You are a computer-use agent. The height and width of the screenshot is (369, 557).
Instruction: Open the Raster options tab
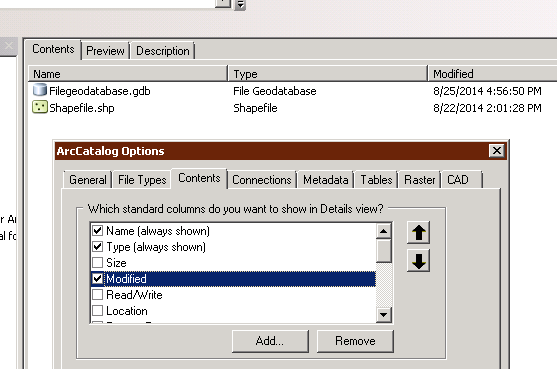coord(420,180)
